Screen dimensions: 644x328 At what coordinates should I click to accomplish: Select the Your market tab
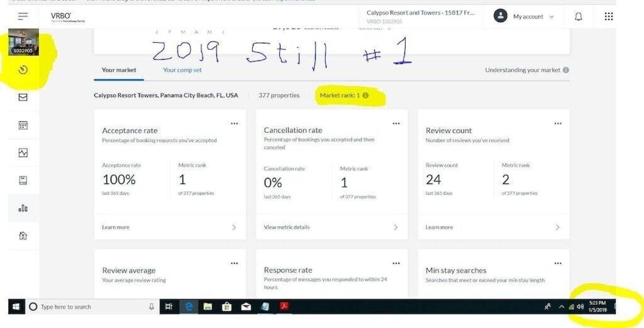[x=119, y=70]
